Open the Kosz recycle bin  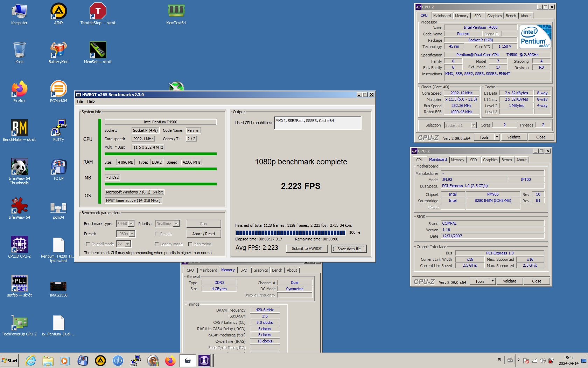[x=19, y=53]
